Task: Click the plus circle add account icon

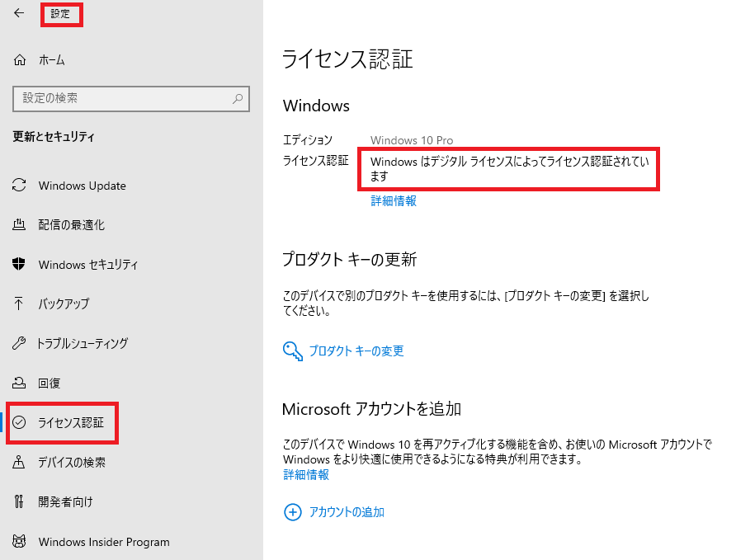Action: pos(292,512)
